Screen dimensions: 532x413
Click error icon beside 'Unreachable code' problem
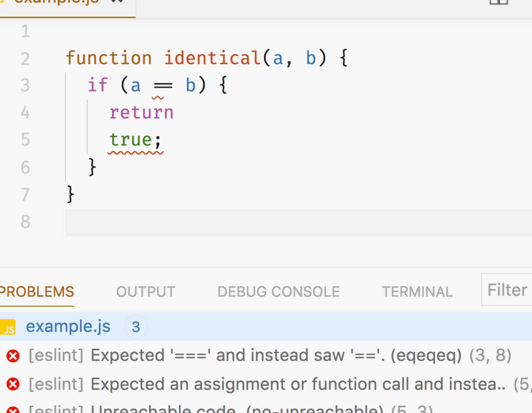13,410
